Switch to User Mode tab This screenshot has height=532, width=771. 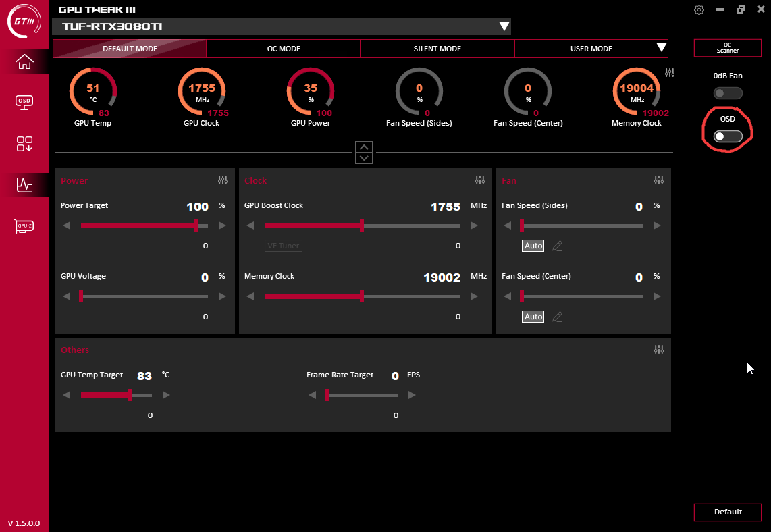(591, 49)
